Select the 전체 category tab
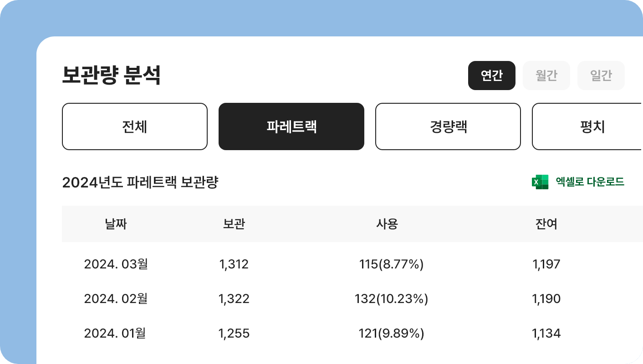Viewport: 643px width, 364px height. coord(135,126)
